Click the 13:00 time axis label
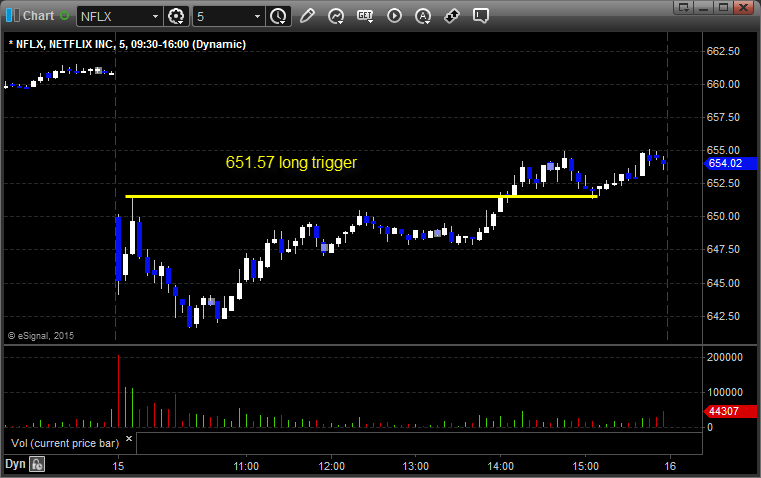The width and height of the screenshot is (761, 478). (416, 466)
